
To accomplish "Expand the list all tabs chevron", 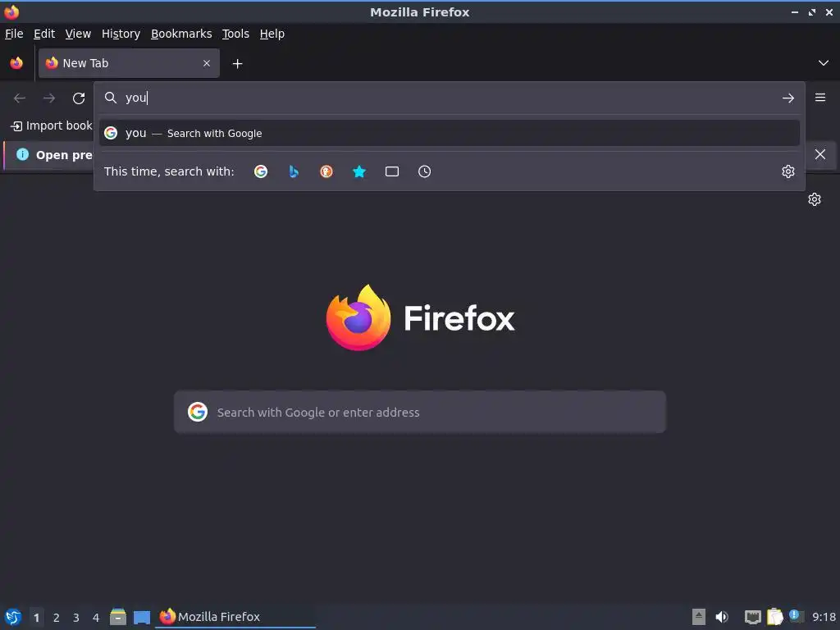I will tap(824, 63).
